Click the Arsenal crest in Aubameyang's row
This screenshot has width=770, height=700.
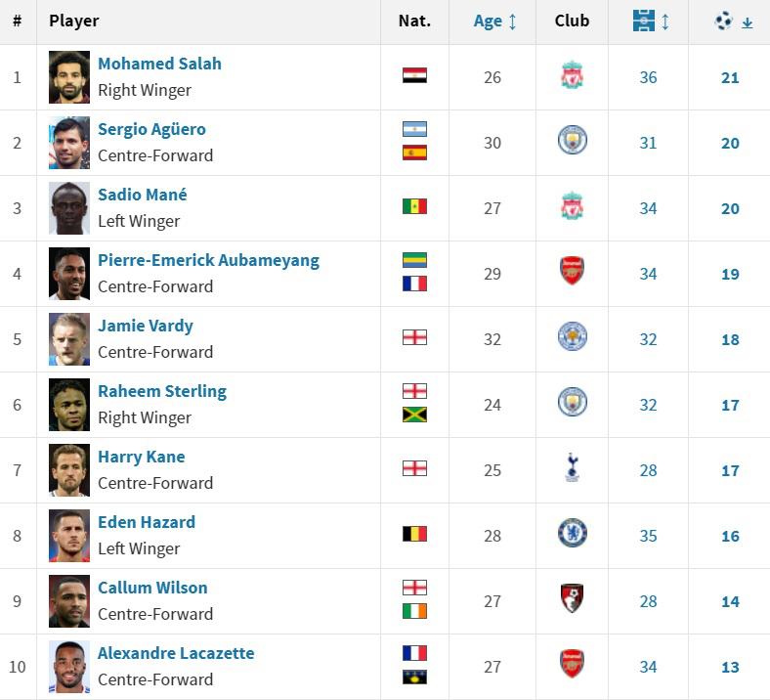pyautogui.click(x=572, y=273)
